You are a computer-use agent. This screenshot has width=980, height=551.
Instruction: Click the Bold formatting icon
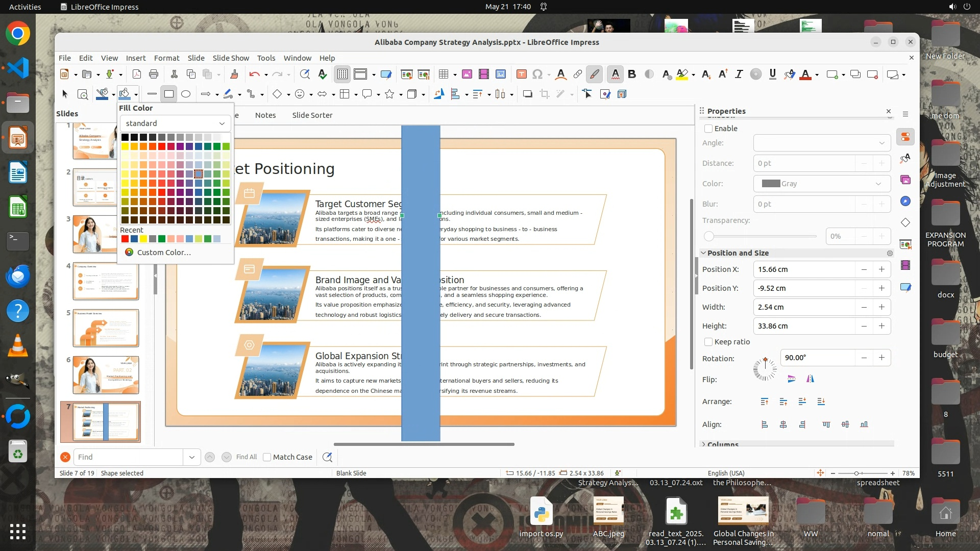(632, 74)
